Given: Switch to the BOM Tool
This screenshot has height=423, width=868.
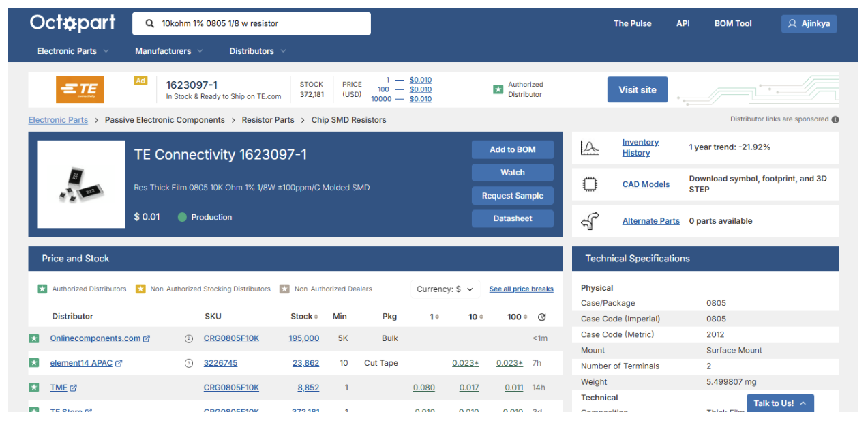Looking at the screenshot, I should click(x=732, y=23).
